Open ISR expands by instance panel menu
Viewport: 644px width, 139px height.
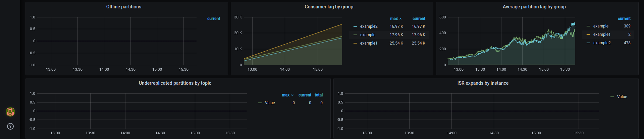tap(483, 83)
